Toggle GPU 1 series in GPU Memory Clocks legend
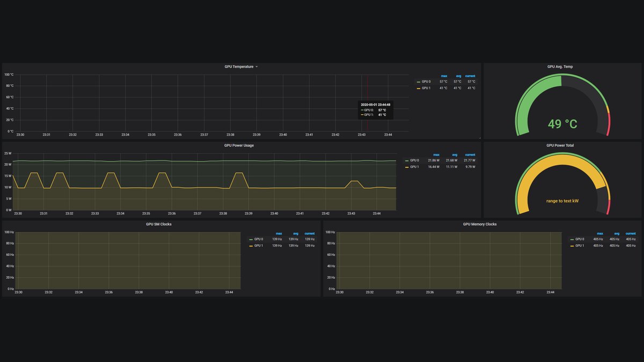Image resolution: width=644 pixels, height=362 pixels. (580, 246)
